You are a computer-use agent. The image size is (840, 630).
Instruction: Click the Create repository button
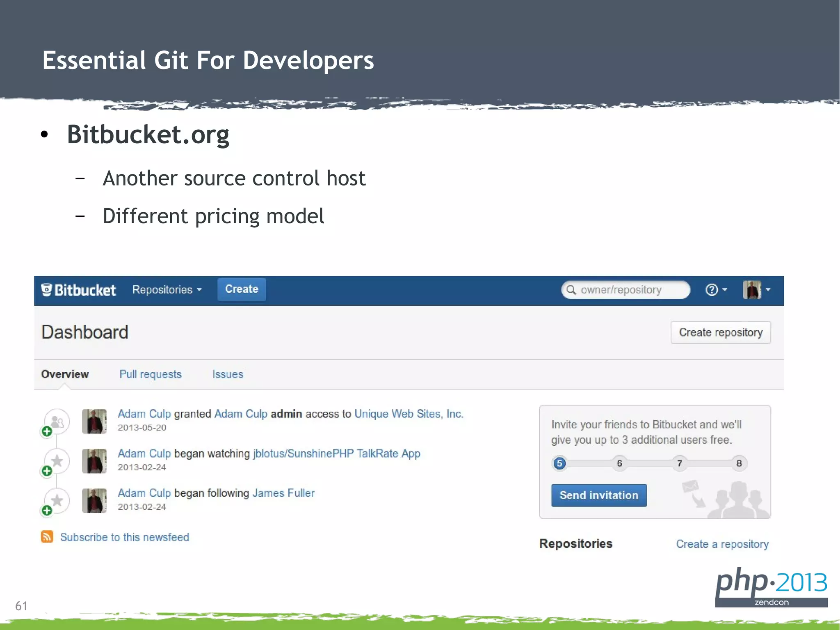(721, 332)
